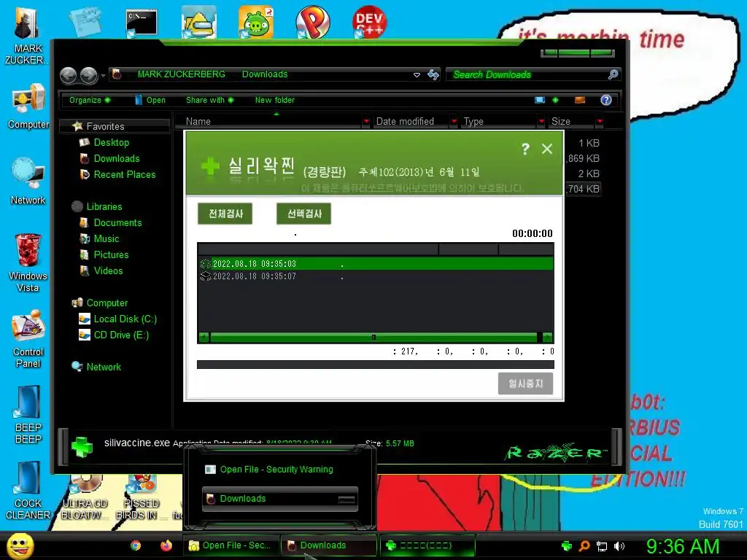Image resolution: width=747 pixels, height=560 pixels.
Task: Open the Type column filter dropdown
Action: point(541,122)
